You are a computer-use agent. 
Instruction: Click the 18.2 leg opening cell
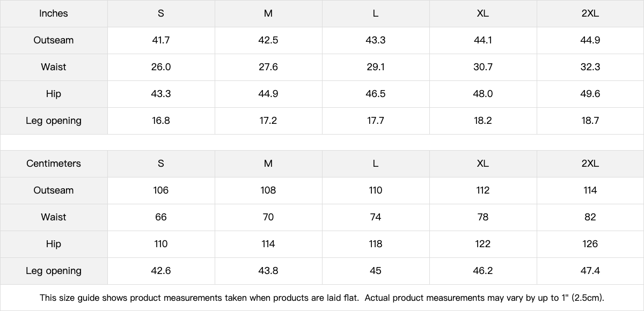coord(483,121)
